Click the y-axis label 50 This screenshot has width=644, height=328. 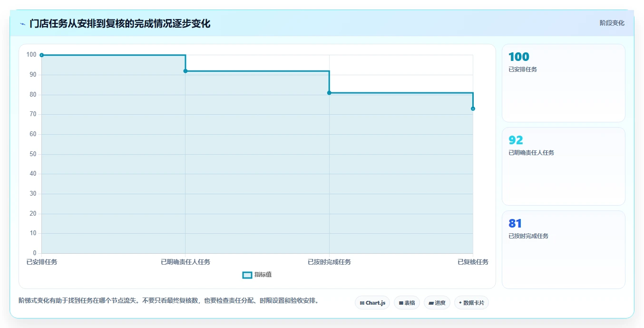[x=33, y=154]
